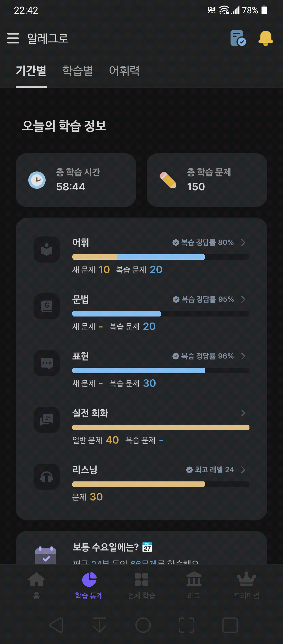Switch to the 학습별 tab
The height and width of the screenshot is (644, 283).
coord(78,71)
